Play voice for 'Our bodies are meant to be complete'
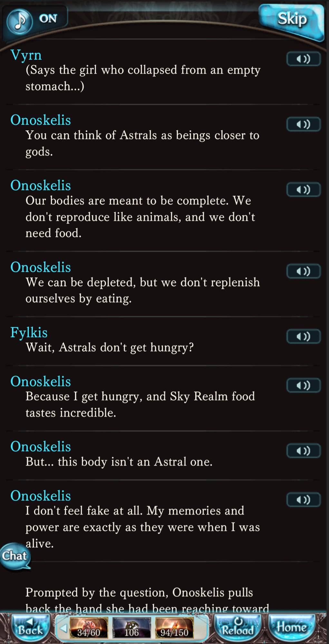The width and height of the screenshot is (329, 644). tap(303, 190)
